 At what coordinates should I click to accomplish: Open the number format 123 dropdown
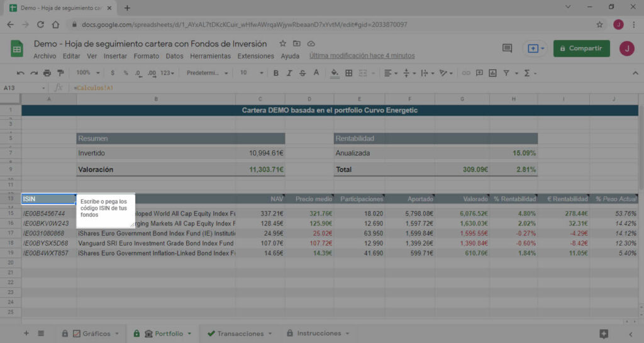point(167,73)
